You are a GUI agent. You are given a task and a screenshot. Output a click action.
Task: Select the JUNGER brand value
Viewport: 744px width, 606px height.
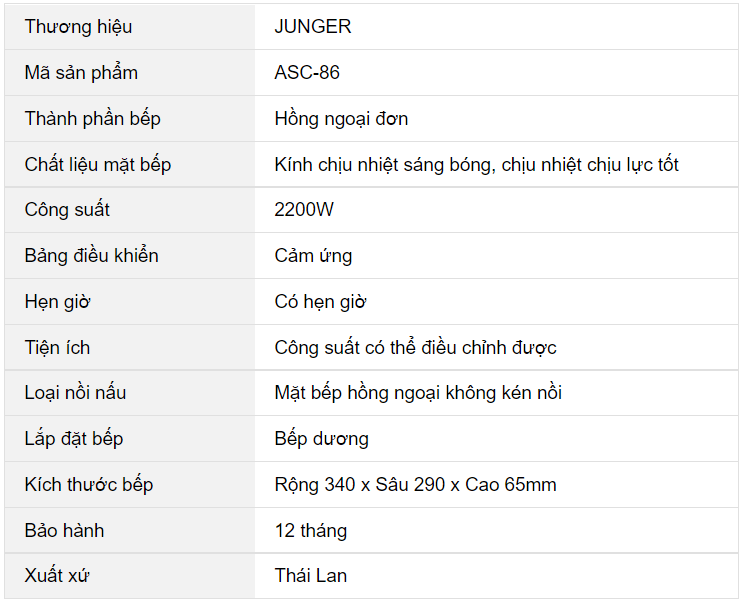point(313,27)
